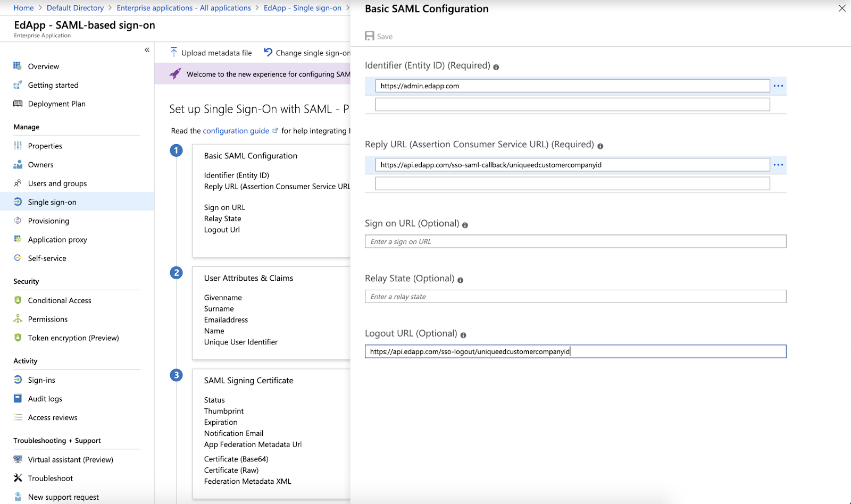The height and width of the screenshot is (504, 851).
Task: Click the Identifier field with admin.edapp.com
Action: point(572,86)
